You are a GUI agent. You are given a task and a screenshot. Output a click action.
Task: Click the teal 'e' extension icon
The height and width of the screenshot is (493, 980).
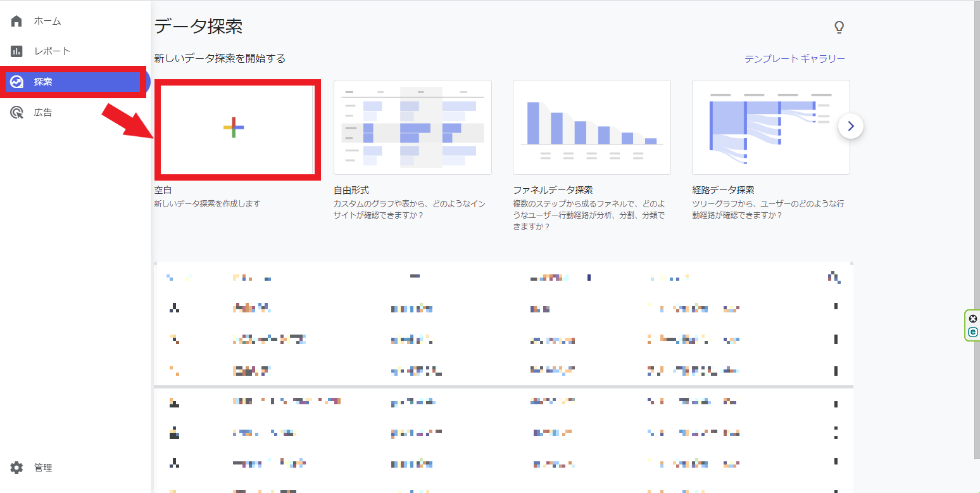point(973,332)
